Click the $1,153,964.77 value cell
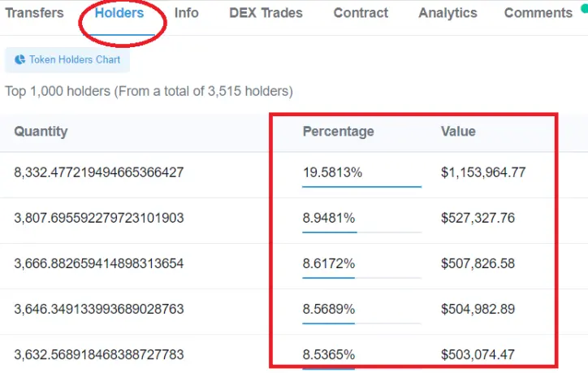The image size is (588, 373). click(x=483, y=172)
